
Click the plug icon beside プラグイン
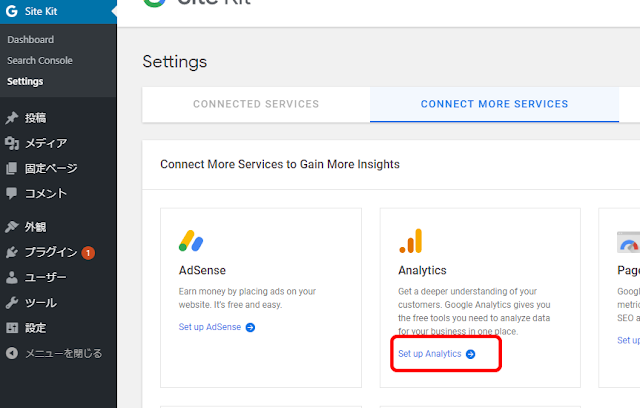tap(12, 253)
